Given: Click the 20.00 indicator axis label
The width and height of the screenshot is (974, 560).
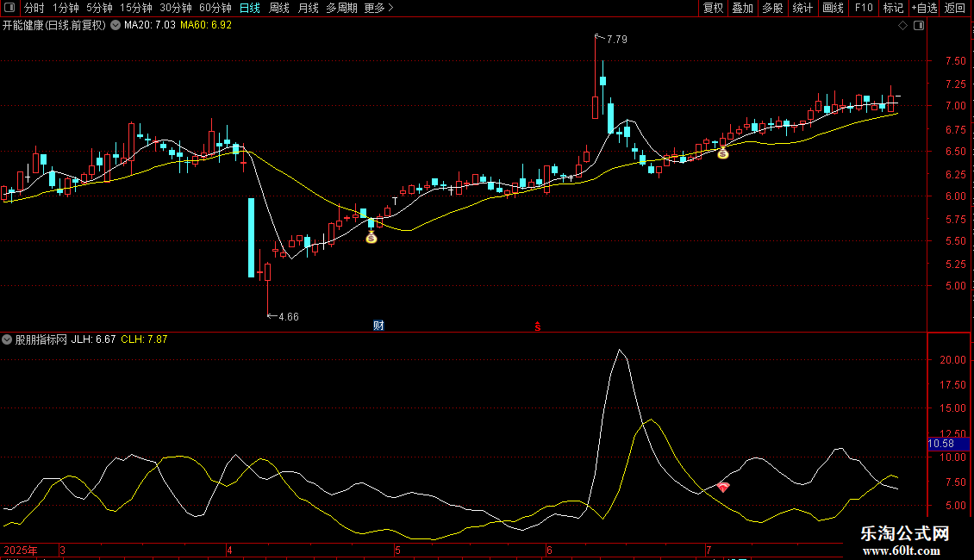Looking at the screenshot, I should coord(952,360).
